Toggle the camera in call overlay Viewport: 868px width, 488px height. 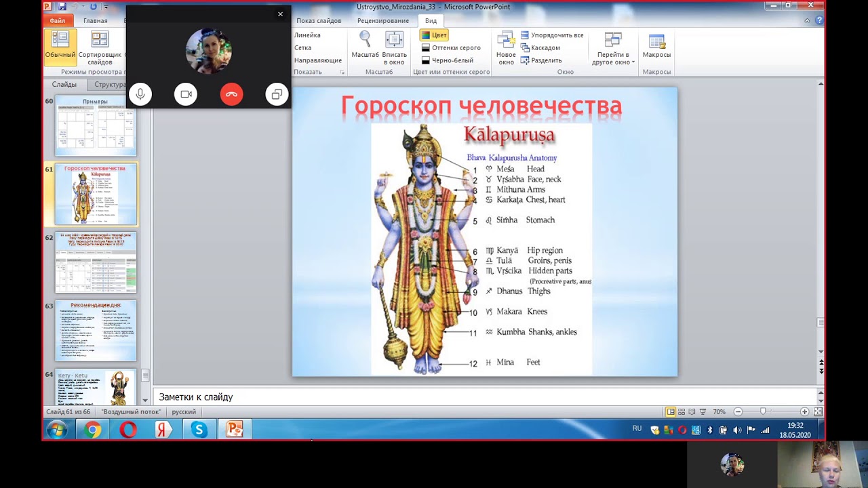(186, 94)
